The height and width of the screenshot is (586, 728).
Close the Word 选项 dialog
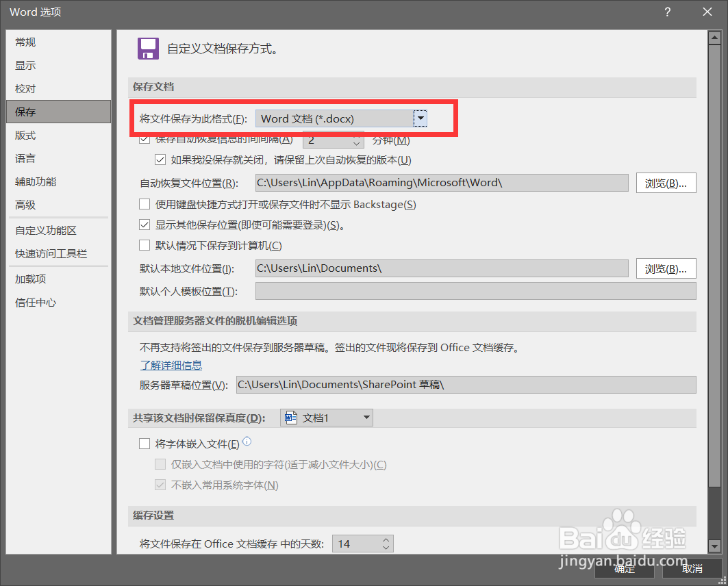[x=707, y=12]
